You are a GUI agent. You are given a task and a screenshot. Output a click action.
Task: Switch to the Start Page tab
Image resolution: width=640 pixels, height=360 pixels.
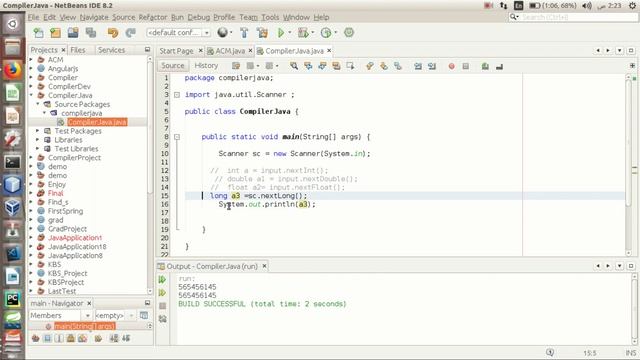coord(176,51)
